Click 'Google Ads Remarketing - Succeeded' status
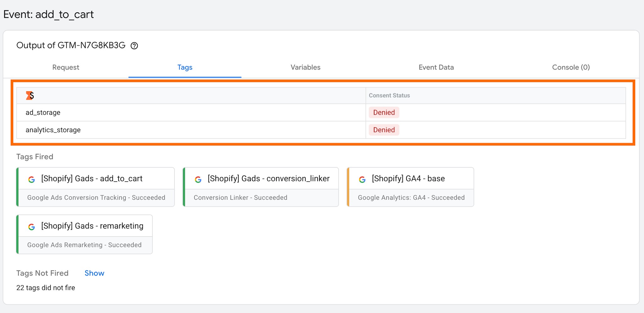The image size is (644, 313). tap(84, 245)
